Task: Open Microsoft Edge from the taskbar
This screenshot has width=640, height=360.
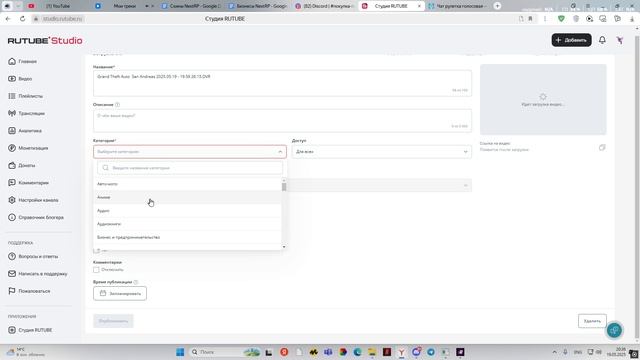Action: 358,352
